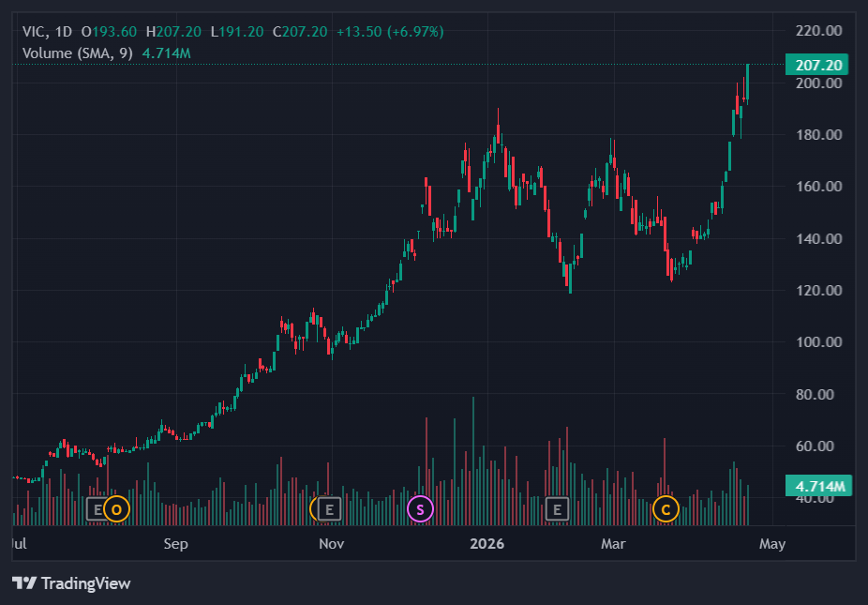Click the TradingView logo icon

[24, 583]
